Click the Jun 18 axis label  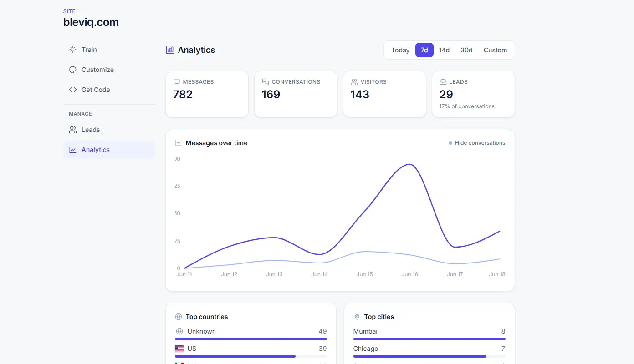497,274
